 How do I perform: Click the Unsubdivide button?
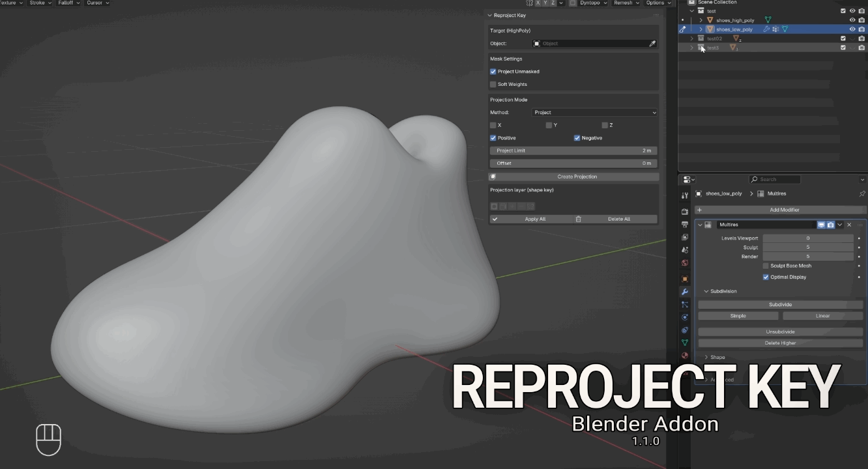click(781, 332)
